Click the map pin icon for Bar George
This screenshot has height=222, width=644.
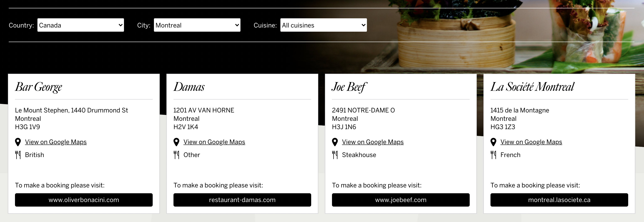click(18, 142)
